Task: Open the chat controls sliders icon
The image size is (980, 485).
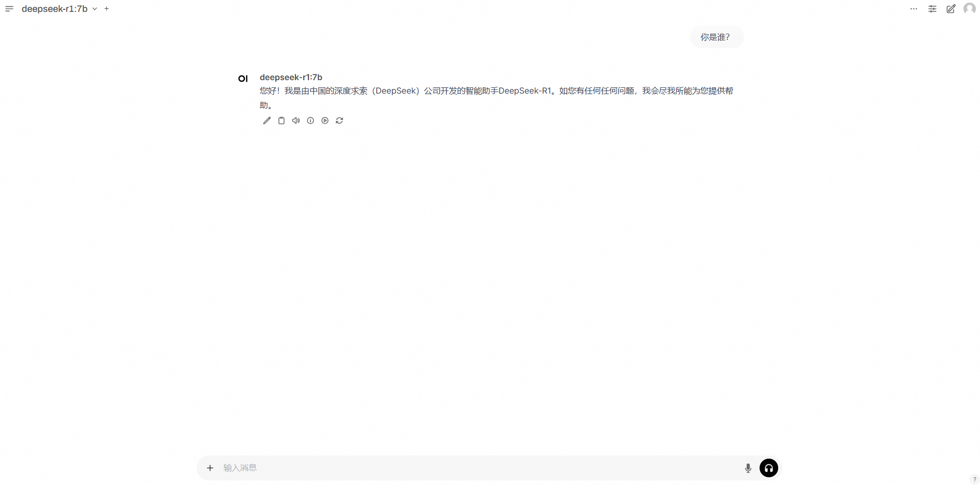Action: (932, 9)
